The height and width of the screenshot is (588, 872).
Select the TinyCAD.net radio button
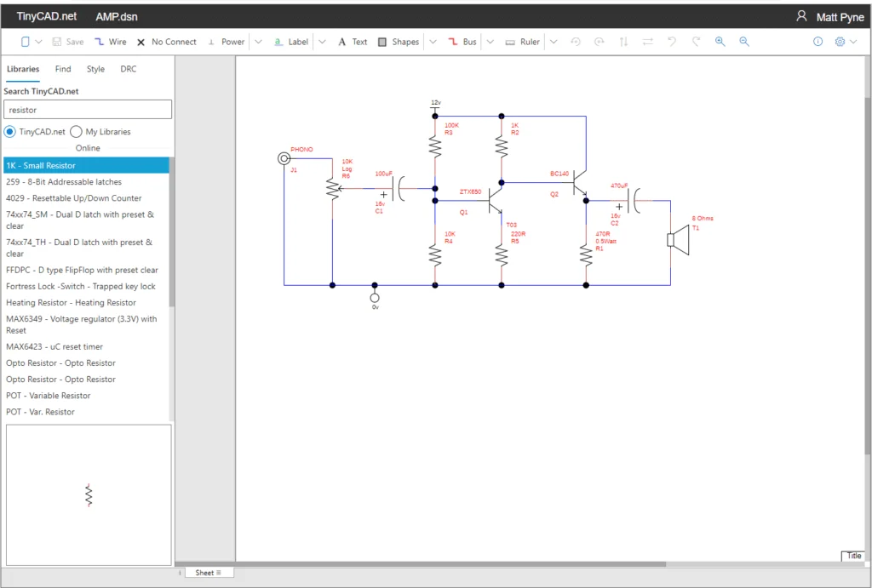coord(9,132)
